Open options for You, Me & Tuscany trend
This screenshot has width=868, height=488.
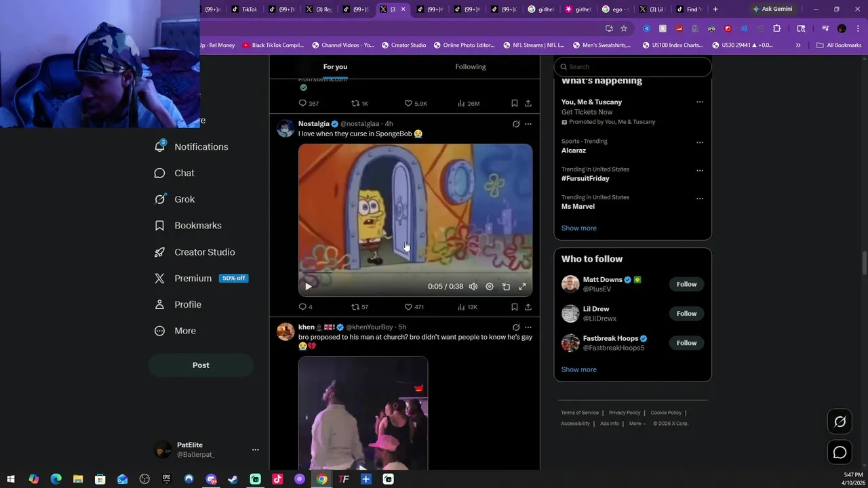pos(700,102)
